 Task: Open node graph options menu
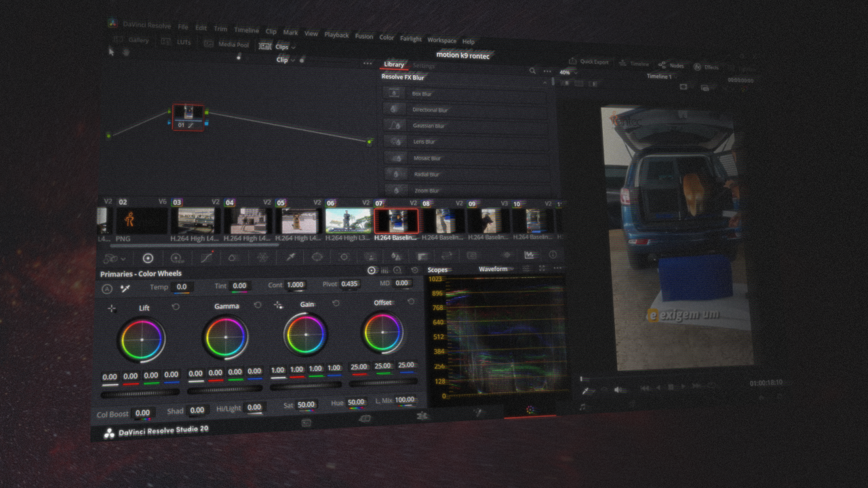pyautogui.click(x=368, y=63)
